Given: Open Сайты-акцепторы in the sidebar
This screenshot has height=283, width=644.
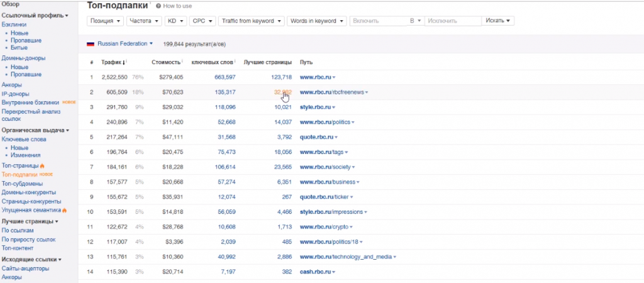Looking at the screenshot, I should point(25,269).
